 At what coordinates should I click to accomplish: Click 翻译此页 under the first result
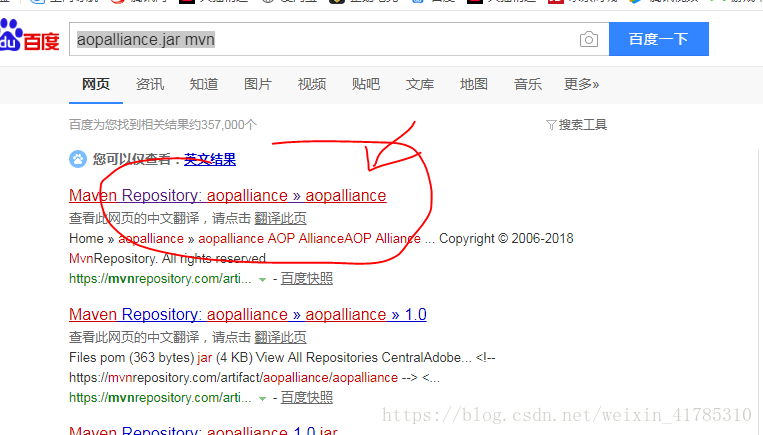(x=280, y=218)
